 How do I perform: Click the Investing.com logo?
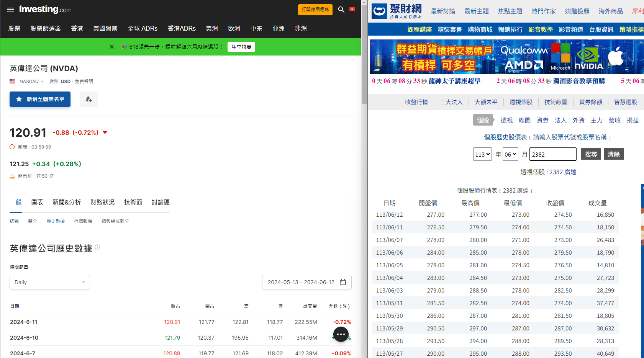pyautogui.click(x=45, y=10)
